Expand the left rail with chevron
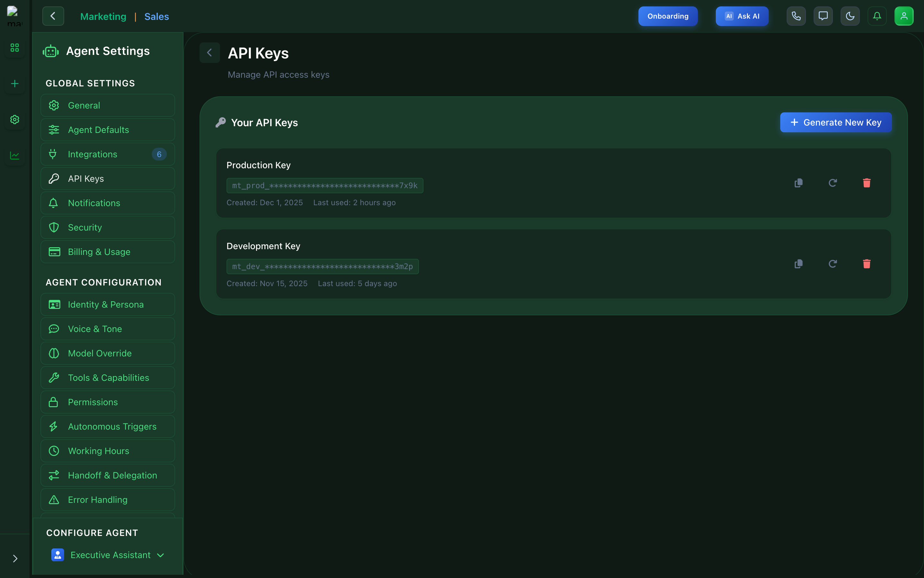The width and height of the screenshot is (924, 578). tap(15, 558)
